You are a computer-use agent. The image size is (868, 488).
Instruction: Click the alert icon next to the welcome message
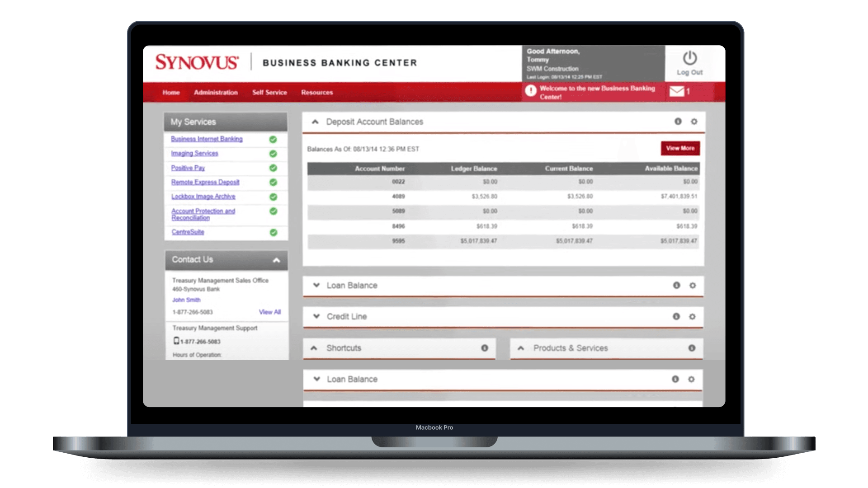(x=530, y=91)
